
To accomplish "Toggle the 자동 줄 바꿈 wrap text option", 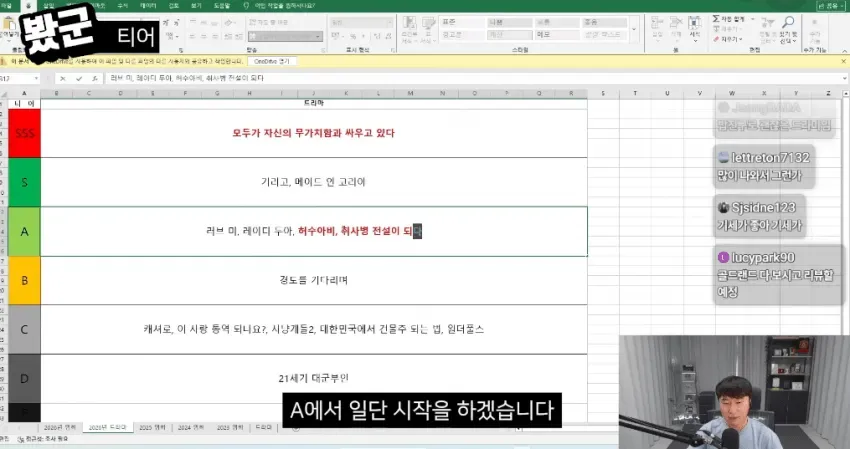I will coord(269,22).
